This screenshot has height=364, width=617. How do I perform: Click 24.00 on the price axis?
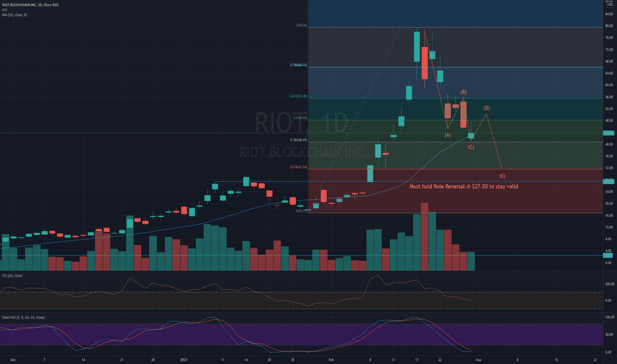609,192
